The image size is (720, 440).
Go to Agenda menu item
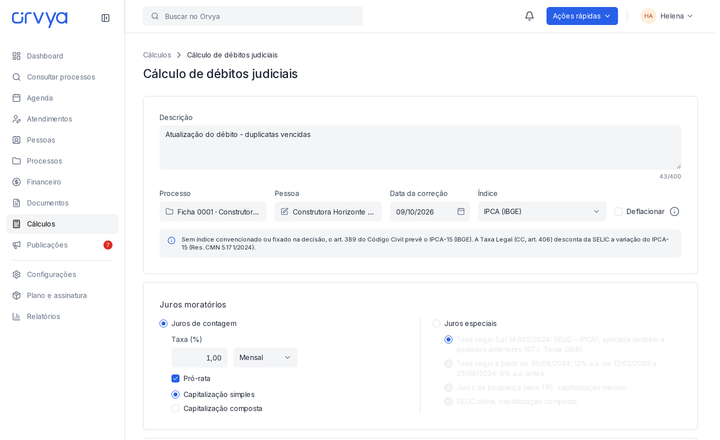(x=62, y=98)
